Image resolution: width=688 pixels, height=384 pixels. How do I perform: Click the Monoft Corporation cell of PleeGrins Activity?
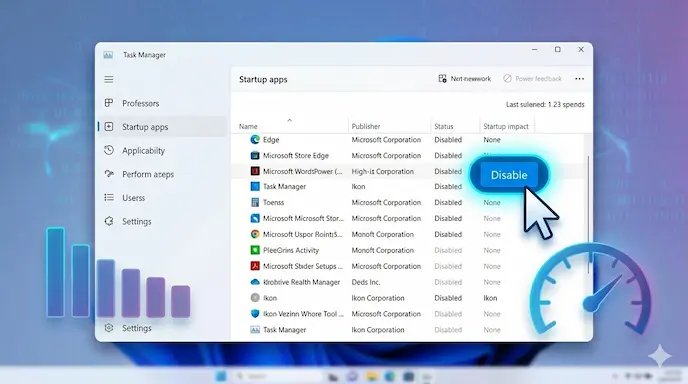coord(383,250)
